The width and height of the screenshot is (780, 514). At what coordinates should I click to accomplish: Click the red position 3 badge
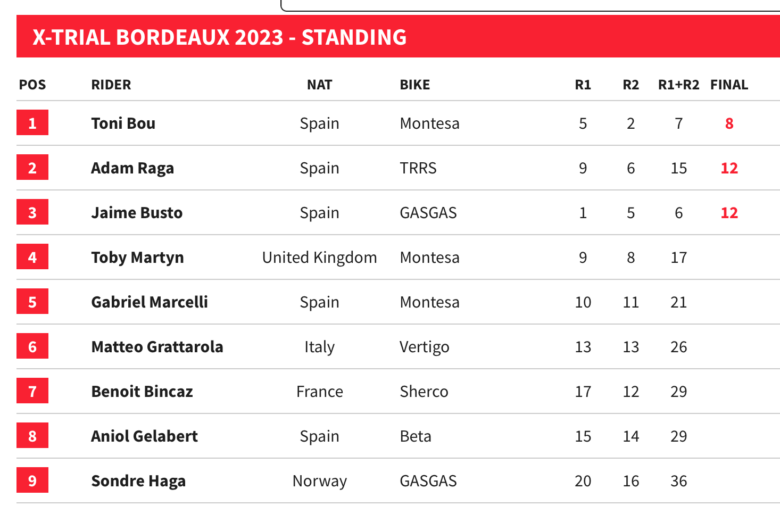pos(32,212)
